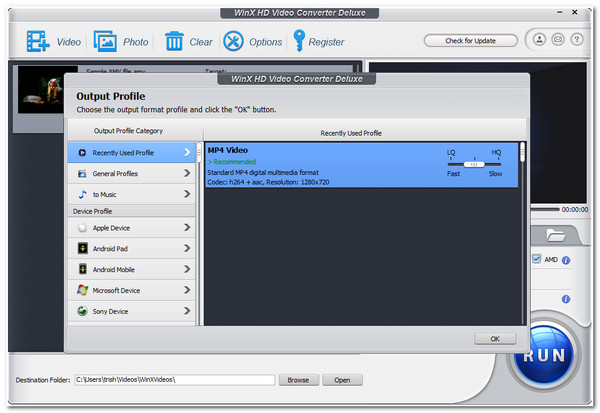Click the Video toolbar label
Screen dimensions: 600x413
pos(68,42)
